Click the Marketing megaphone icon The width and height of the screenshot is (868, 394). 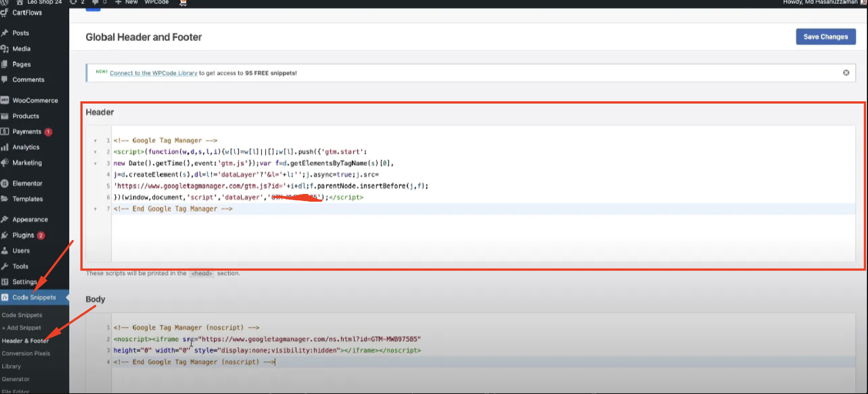5,162
